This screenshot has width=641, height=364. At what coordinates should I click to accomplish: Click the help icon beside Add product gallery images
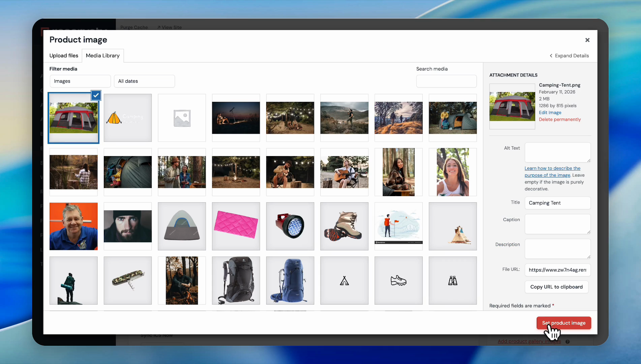coord(568,342)
